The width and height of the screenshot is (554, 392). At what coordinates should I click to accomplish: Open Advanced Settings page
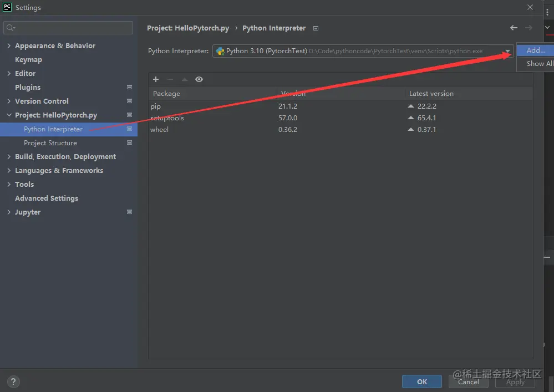click(x=47, y=198)
